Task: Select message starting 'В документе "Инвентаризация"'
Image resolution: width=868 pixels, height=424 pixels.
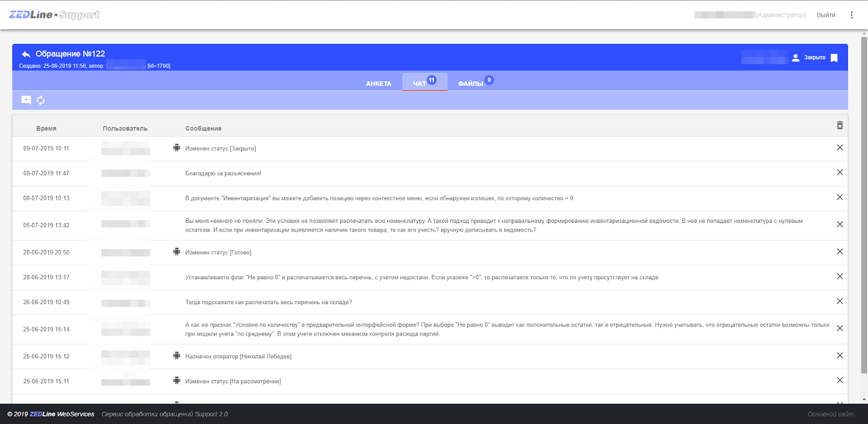Action: (380, 198)
